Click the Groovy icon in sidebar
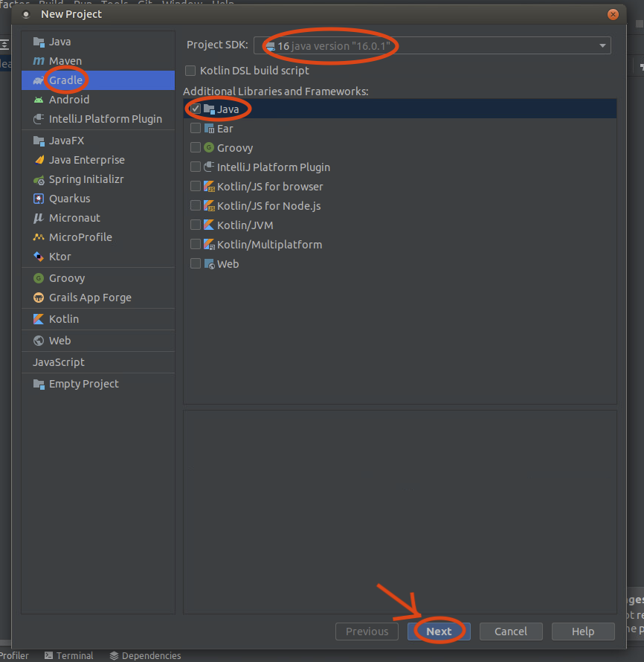This screenshot has width=644, height=662. coord(39,278)
